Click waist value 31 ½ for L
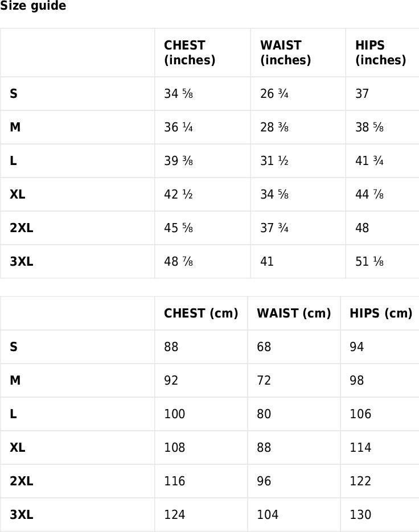 tap(274, 161)
